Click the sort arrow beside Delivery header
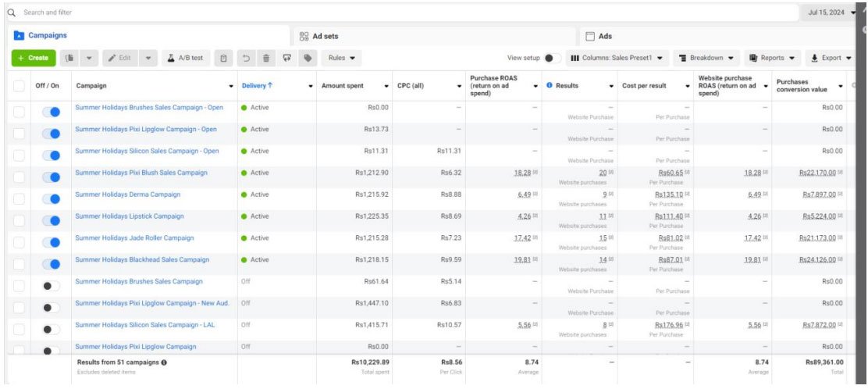 click(x=270, y=86)
